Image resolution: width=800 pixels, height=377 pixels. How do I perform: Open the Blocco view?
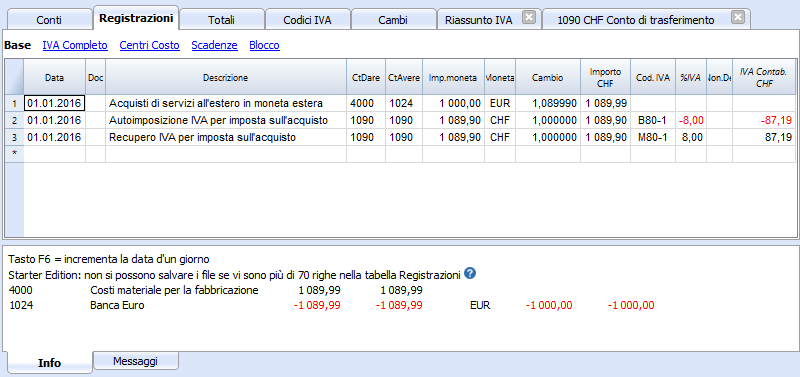point(264,45)
